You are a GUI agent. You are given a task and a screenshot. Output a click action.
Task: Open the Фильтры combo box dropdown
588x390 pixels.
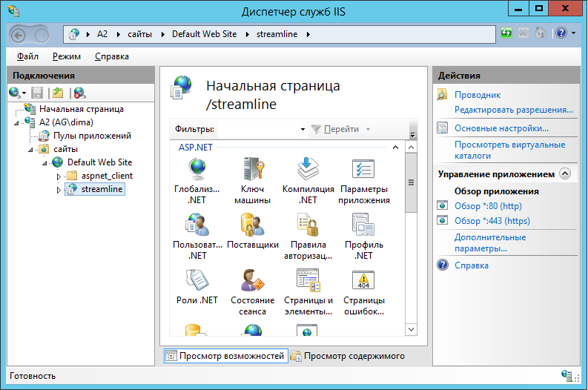pyautogui.click(x=303, y=129)
